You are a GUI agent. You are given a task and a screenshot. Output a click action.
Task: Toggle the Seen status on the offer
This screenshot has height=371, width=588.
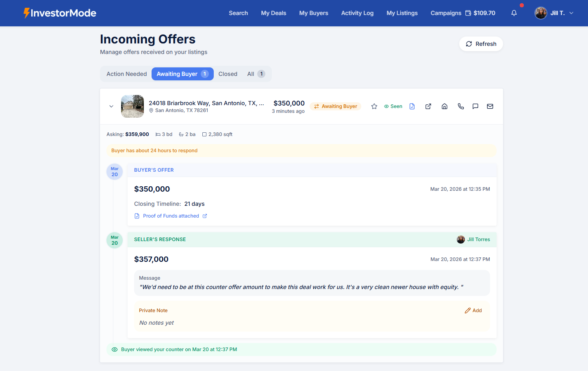point(393,106)
